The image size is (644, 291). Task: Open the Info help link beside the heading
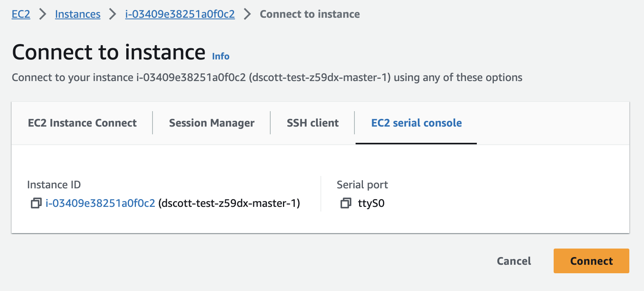click(220, 56)
